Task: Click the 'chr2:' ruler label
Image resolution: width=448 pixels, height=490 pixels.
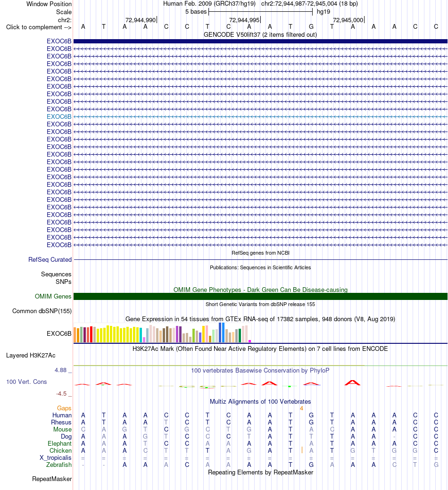Action: (x=65, y=20)
